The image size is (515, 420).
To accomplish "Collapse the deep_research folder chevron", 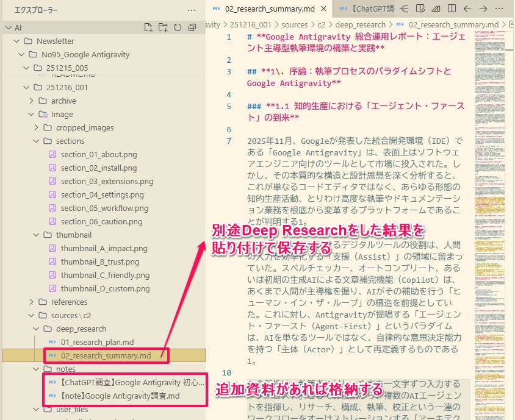I will tap(36, 329).
